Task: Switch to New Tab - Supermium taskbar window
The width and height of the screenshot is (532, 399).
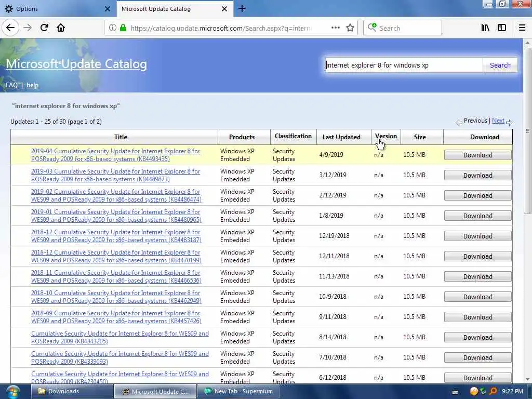Action: pos(238,392)
